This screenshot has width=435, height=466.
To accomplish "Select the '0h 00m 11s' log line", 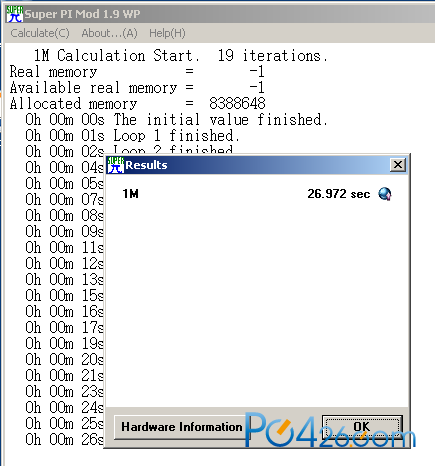I will click(x=64, y=248).
